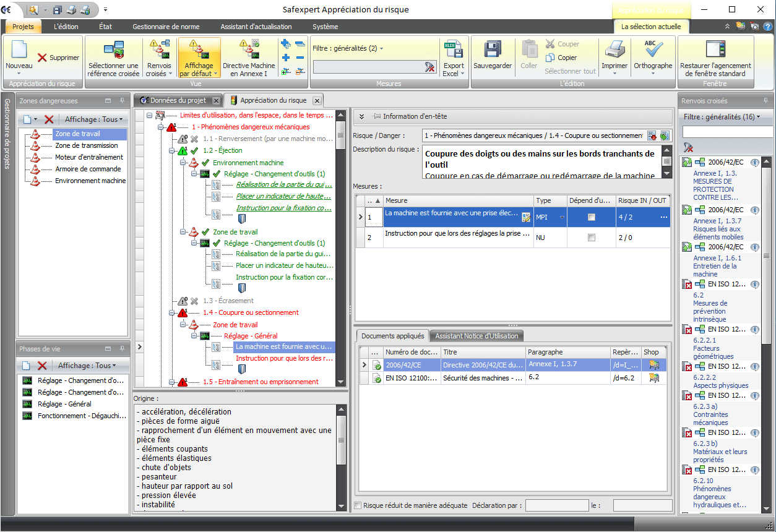Viewport: 776px width, 532px height.
Task: Toggle 'Dépend d'u...' checkbox for measure 1
Action: 592,217
